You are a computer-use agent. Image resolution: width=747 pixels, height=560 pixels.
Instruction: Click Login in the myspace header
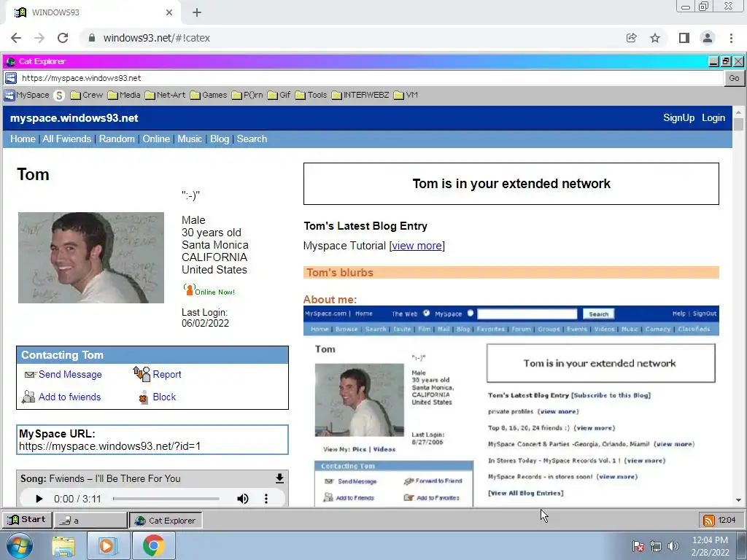coord(713,117)
